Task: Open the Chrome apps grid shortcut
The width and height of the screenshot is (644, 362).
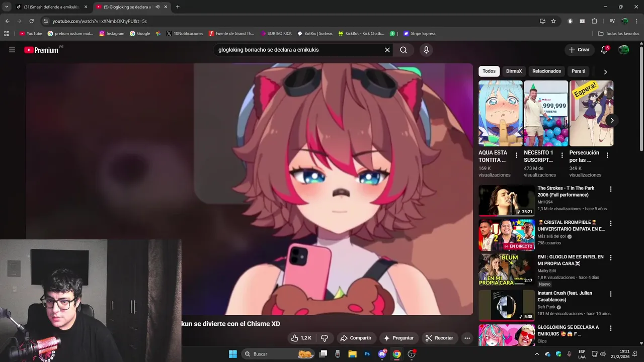Action: (7, 34)
